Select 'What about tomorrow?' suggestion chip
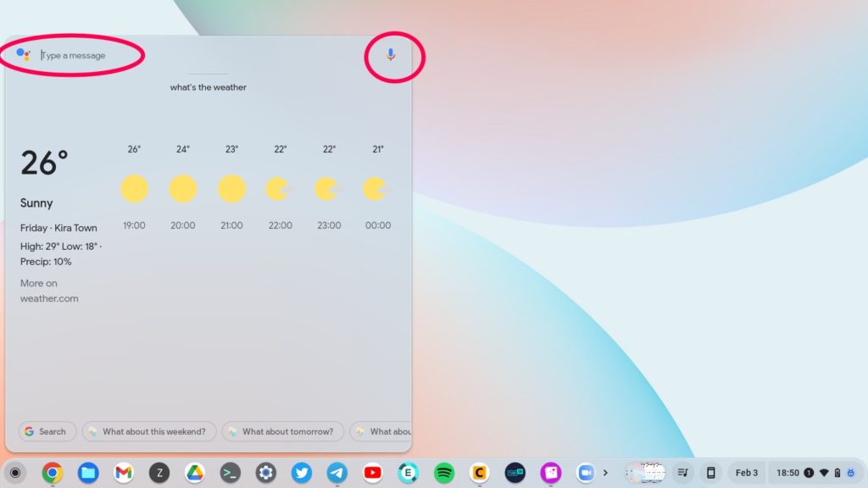This screenshot has width=868, height=488. click(x=283, y=431)
